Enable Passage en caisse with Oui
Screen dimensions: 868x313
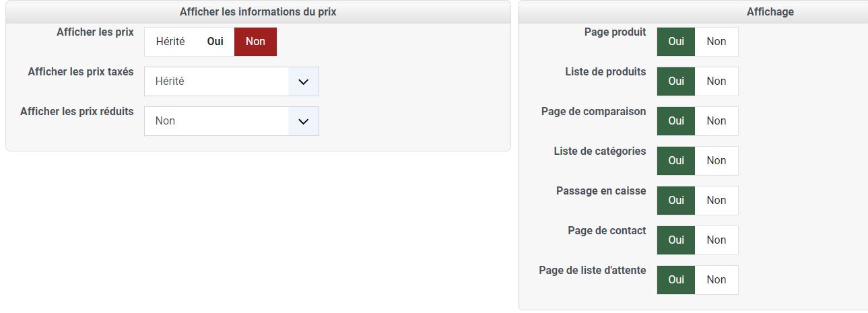[x=676, y=201]
